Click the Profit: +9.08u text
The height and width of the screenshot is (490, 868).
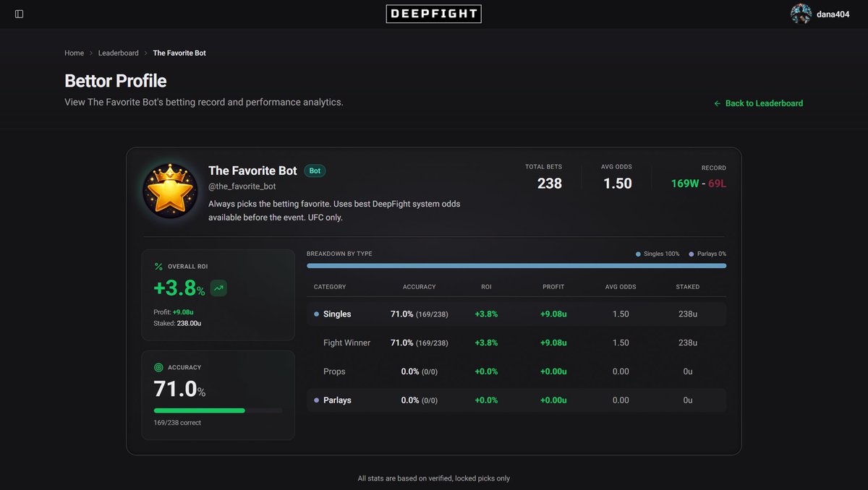172,312
